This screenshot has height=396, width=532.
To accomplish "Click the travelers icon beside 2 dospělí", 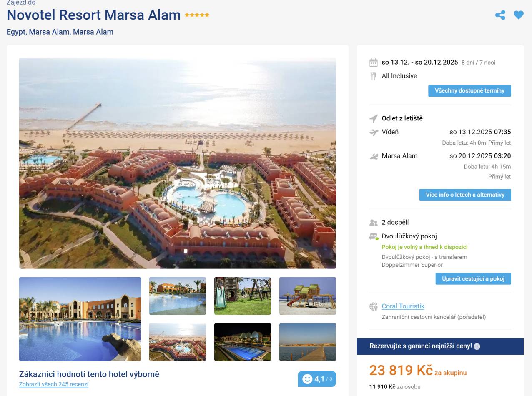I will pos(374,223).
